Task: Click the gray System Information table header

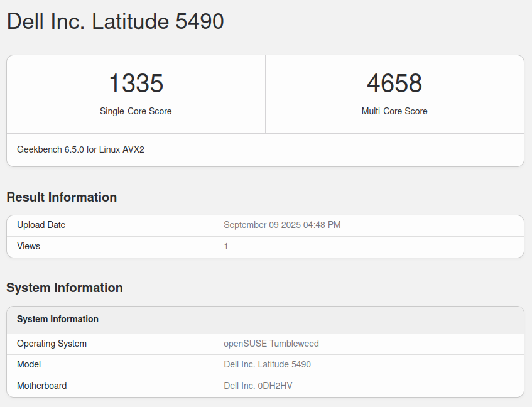Action: tap(58, 319)
